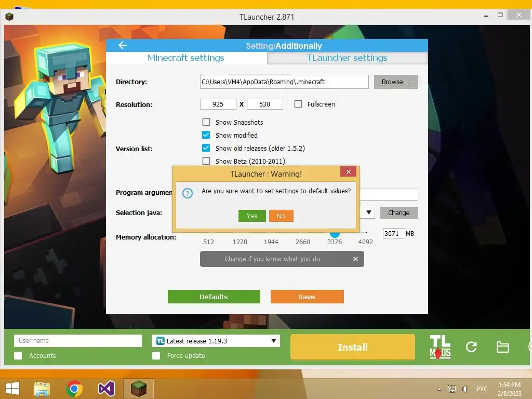532x399 pixels.
Task: Click the memory allocation slider handle
Action: coord(335,234)
